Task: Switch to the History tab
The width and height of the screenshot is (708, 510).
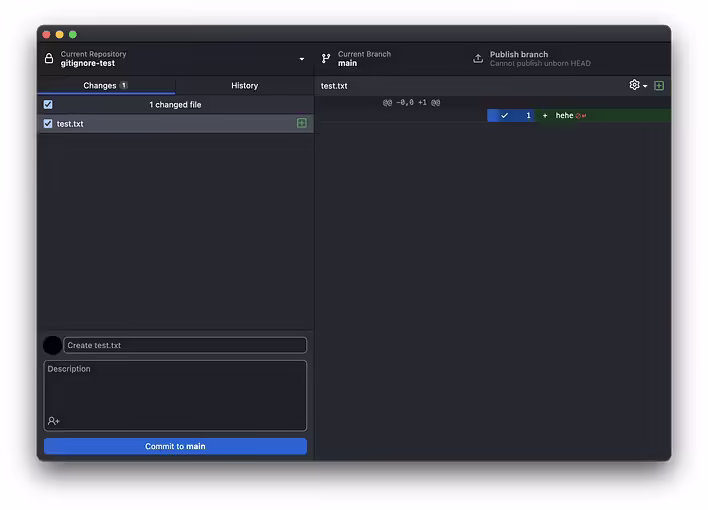Action: (244, 86)
